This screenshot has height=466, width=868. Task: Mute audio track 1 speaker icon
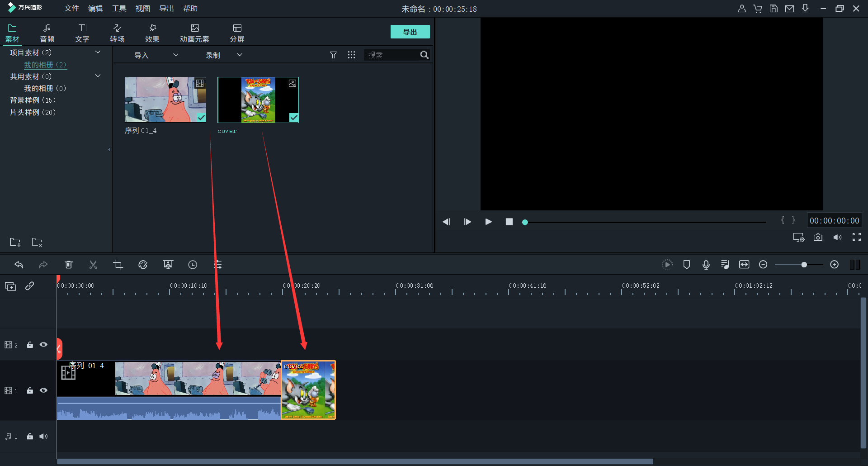point(43,437)
